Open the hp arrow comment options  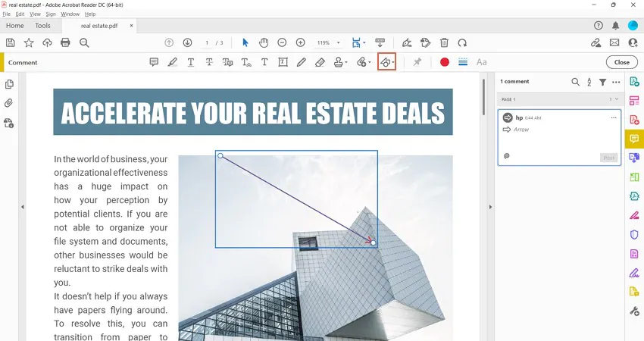614,118
